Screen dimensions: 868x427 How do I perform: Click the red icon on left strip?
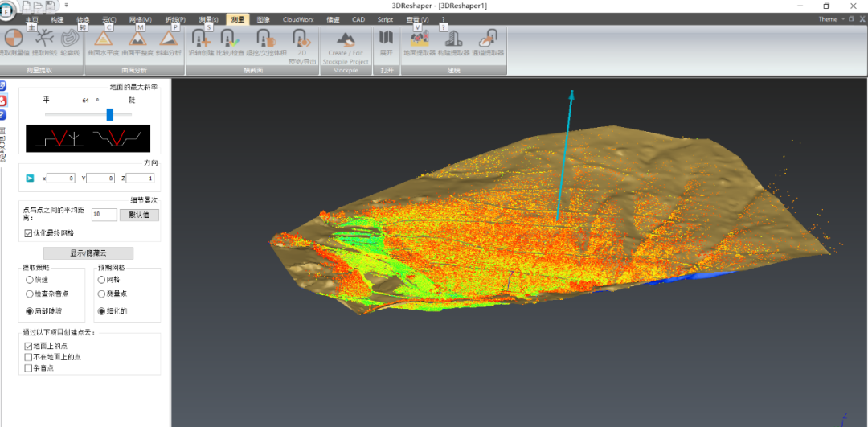[x=2, y=101]
